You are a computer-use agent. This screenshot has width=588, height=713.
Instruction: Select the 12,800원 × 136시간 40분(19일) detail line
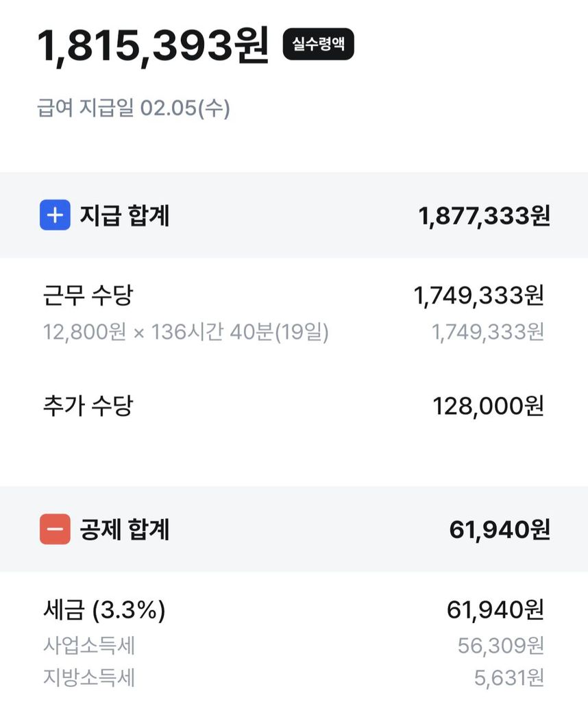coord(186,332)
